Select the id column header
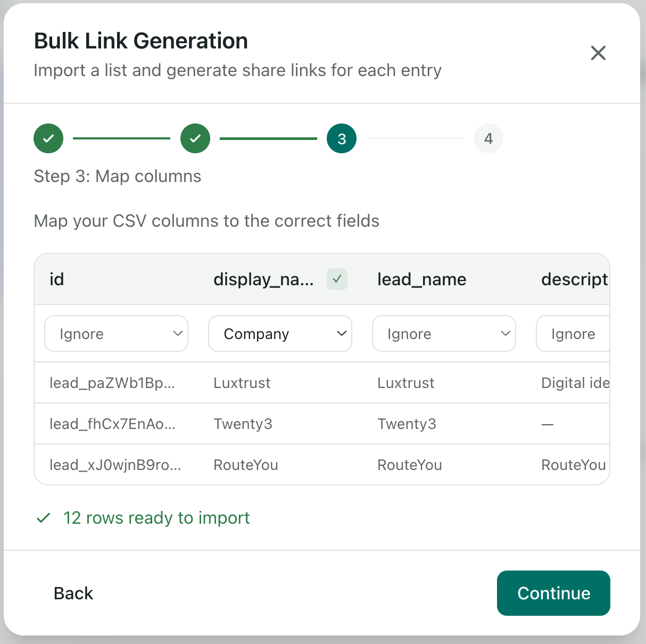This screenshot has width=646, height=644. 57,279
